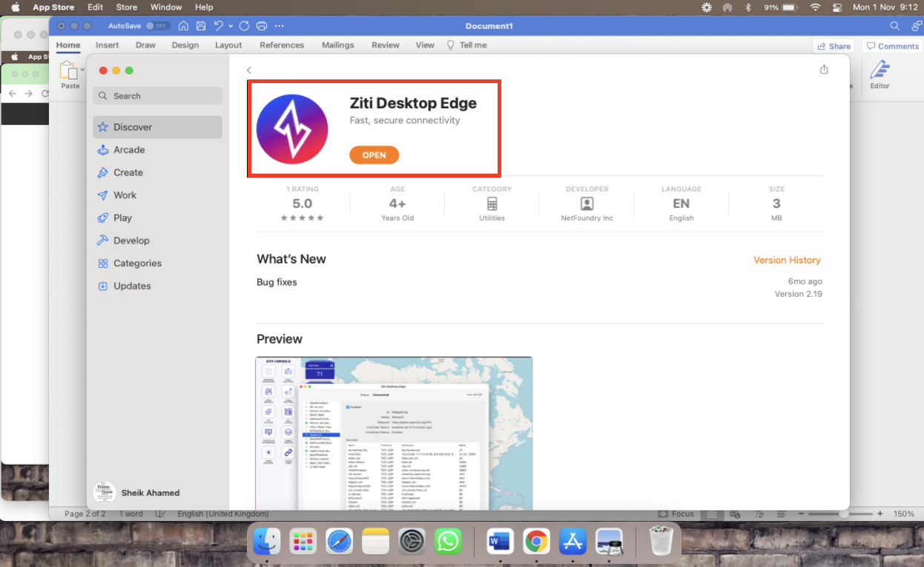
Task: Open the Updates section
Action: pos(157,286)
